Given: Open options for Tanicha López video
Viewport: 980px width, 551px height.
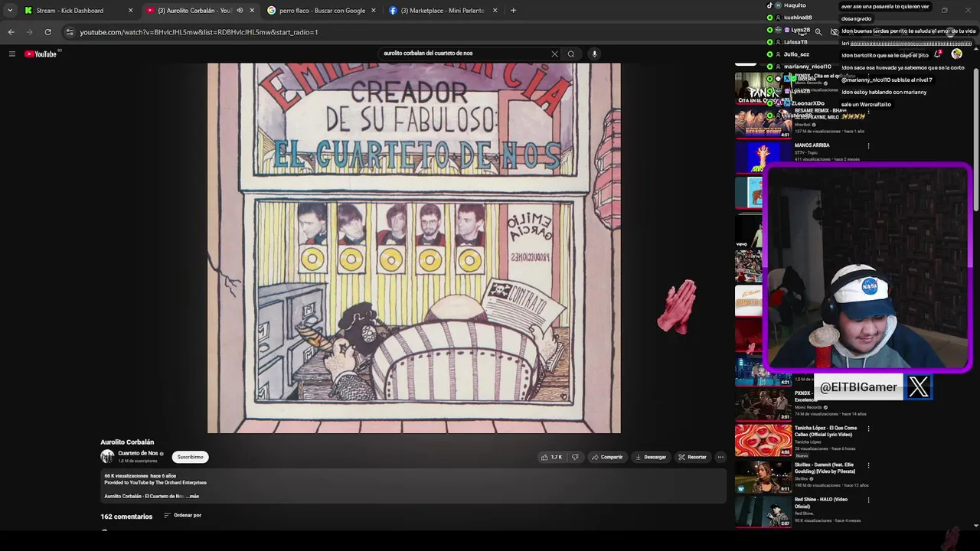Looking at the screenshot, I should 868,429.
